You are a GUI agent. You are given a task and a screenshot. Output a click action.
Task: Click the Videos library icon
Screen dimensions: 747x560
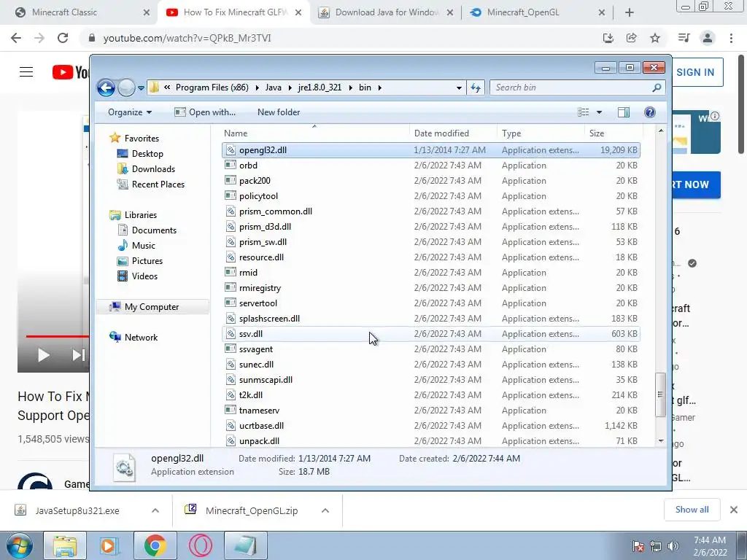[x=123, y=276]
